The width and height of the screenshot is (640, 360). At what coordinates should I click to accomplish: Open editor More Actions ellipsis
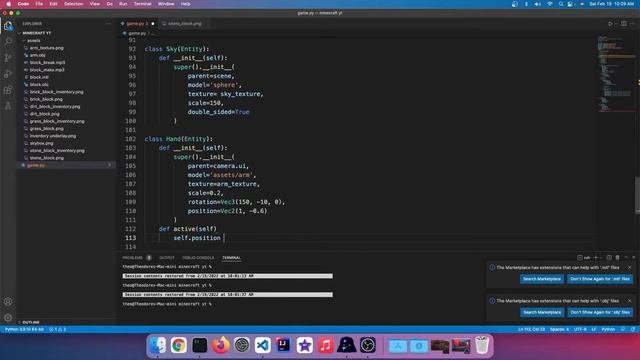[x=632, y=24]
